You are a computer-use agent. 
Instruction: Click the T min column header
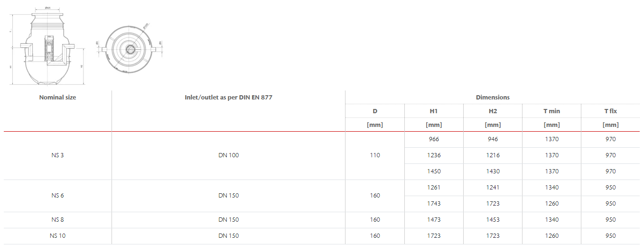(551, 111)
